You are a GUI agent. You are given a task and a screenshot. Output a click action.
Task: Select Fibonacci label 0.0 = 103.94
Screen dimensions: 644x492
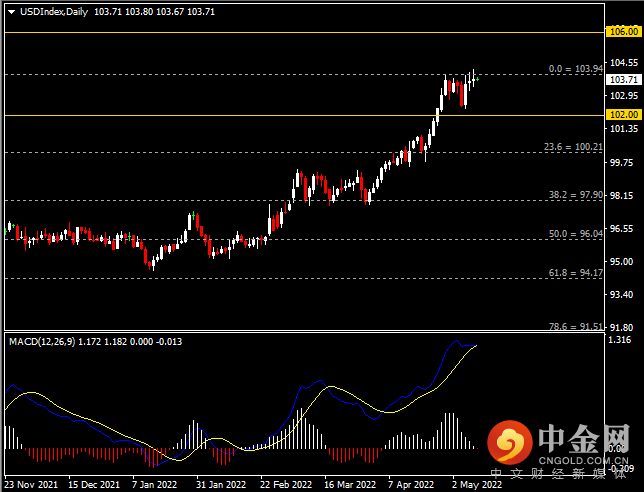click(576, 69)
